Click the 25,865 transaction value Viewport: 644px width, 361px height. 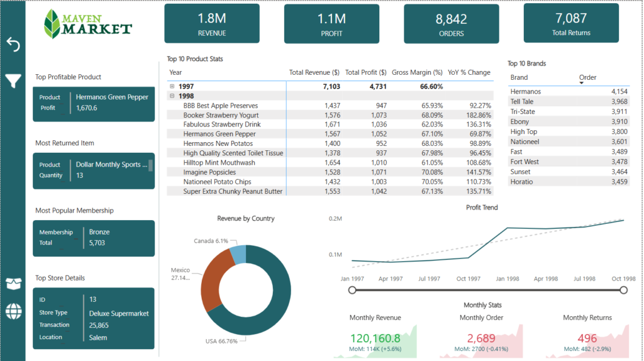tap(99, 325)
